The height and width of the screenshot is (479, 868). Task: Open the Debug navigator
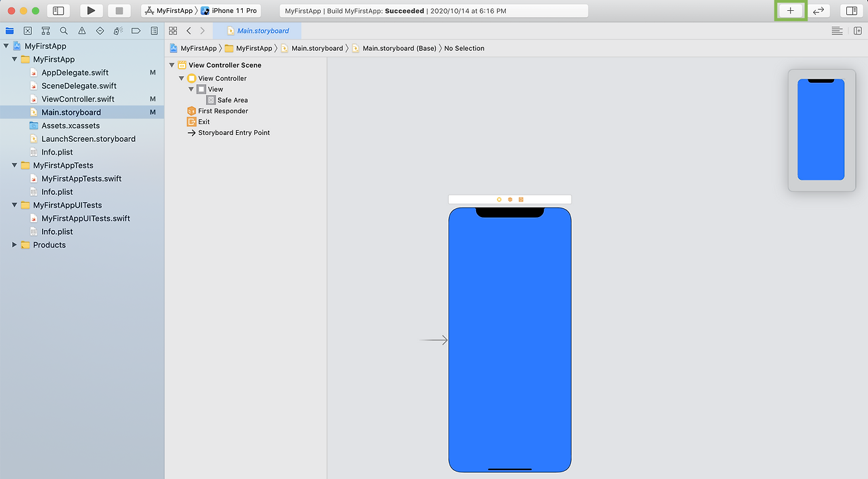tap(118, 31)
